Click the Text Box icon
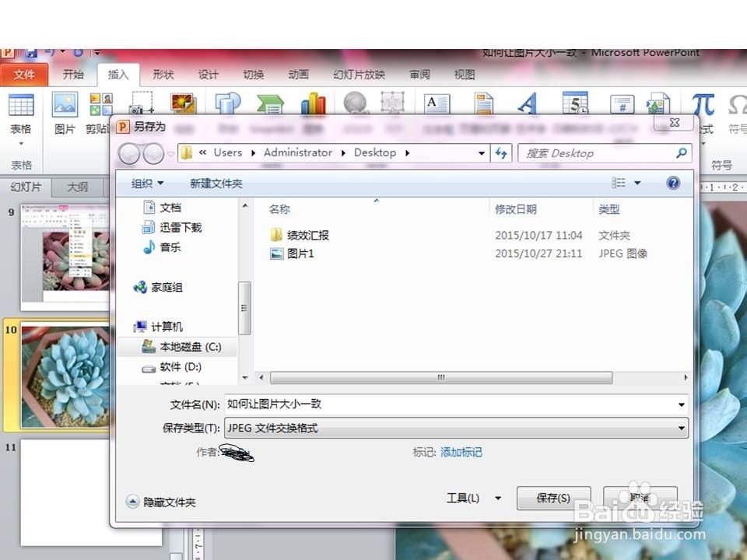The height and width of the screenshot is (560, 747). 437,103
